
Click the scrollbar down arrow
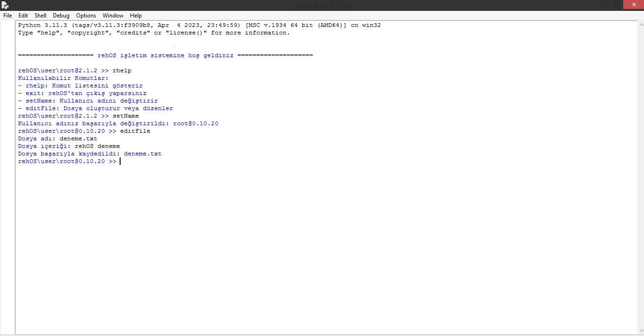click(x=640, y=330)
